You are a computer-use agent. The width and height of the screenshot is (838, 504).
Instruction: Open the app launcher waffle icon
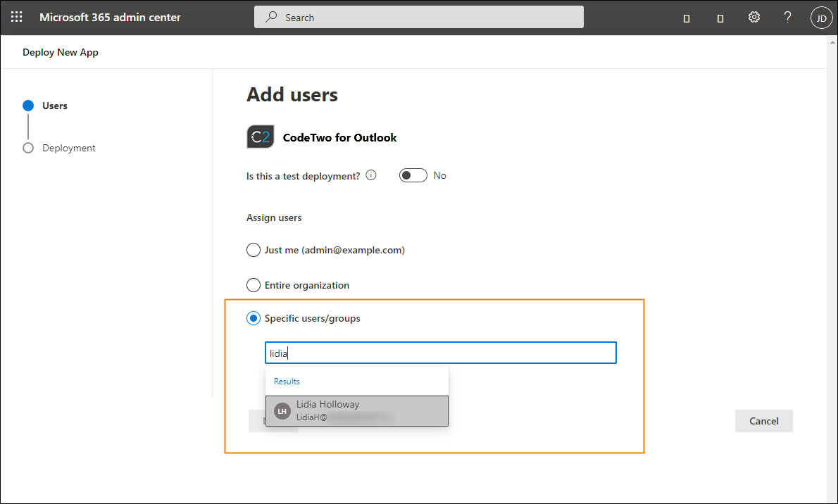pos(17,17)
